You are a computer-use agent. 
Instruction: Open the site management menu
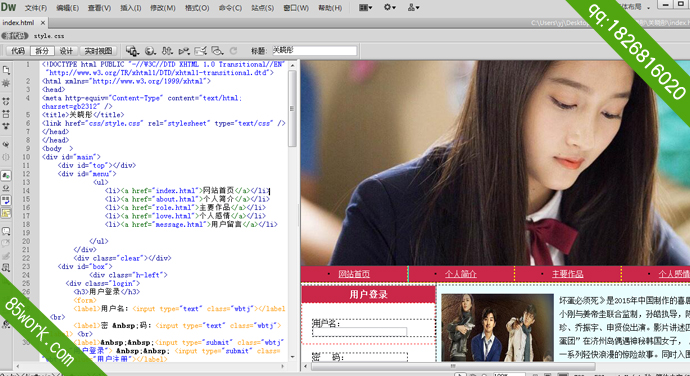click(413, 7)
